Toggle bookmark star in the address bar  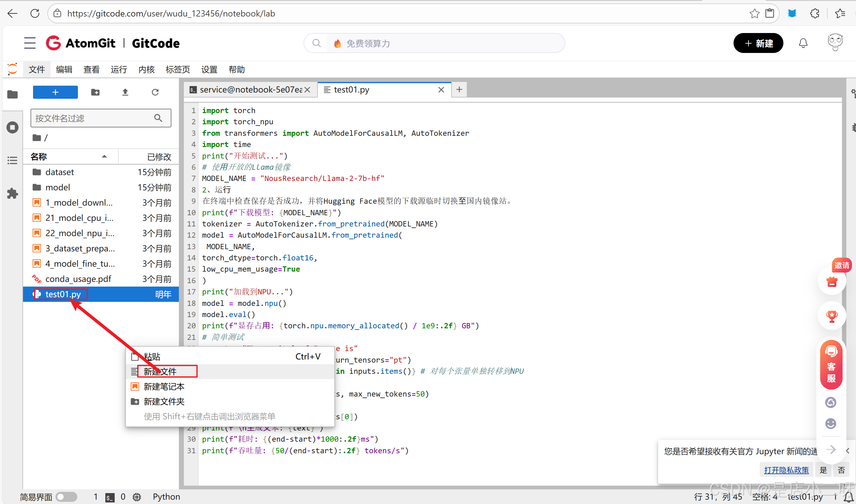754,13
